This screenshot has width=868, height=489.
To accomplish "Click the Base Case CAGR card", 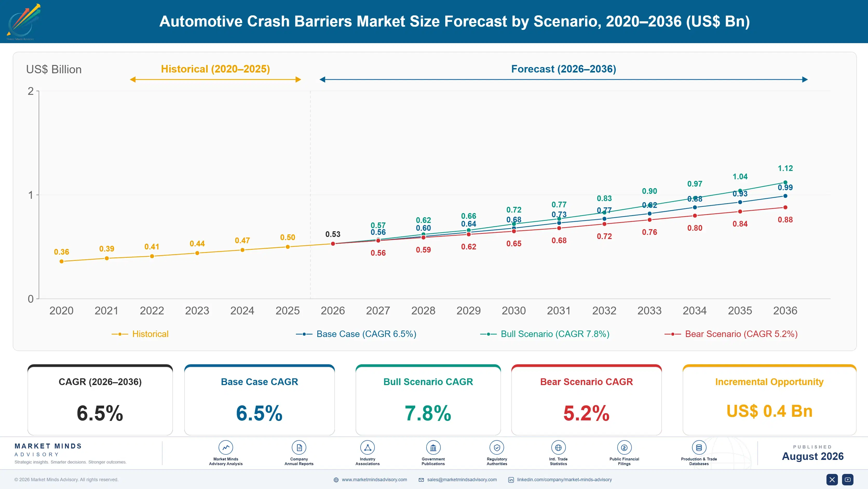I will [x=260, y=400].
